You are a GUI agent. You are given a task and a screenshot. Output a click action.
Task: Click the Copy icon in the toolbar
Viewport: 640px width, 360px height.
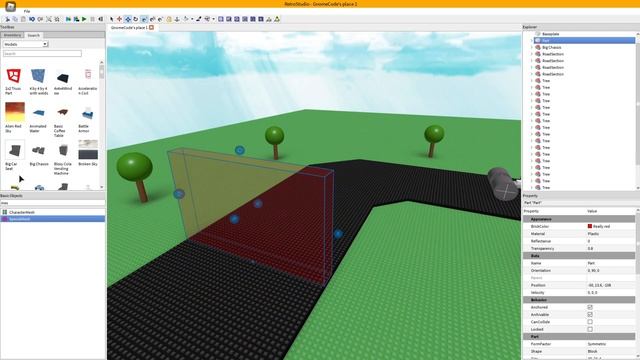click(x=15, y=19)
